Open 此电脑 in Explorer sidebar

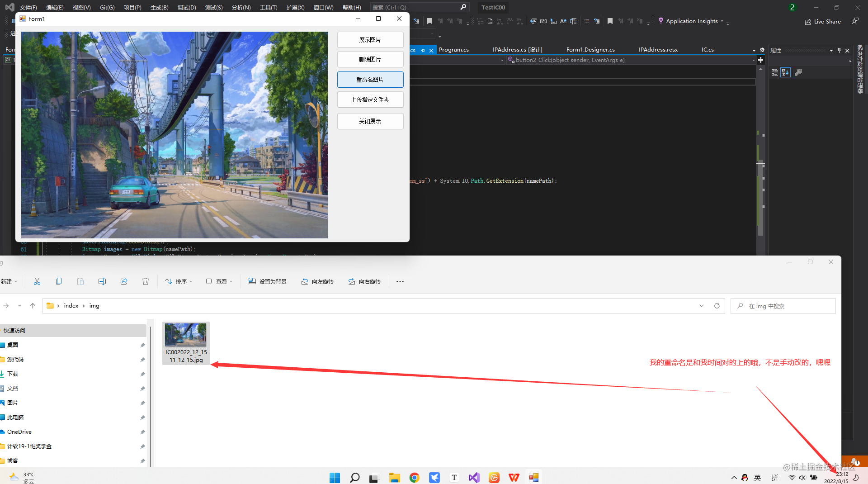pos(15,418)
